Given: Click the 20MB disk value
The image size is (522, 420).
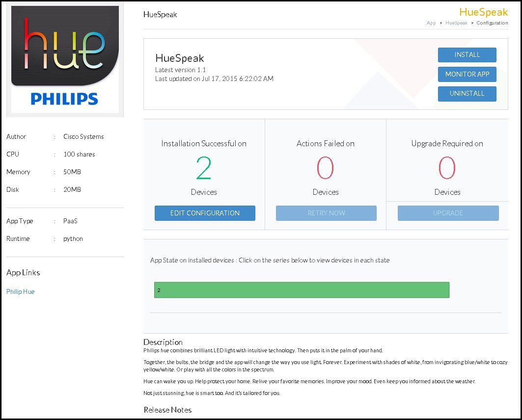Looking at the screenshot, I should click(72, 189).
